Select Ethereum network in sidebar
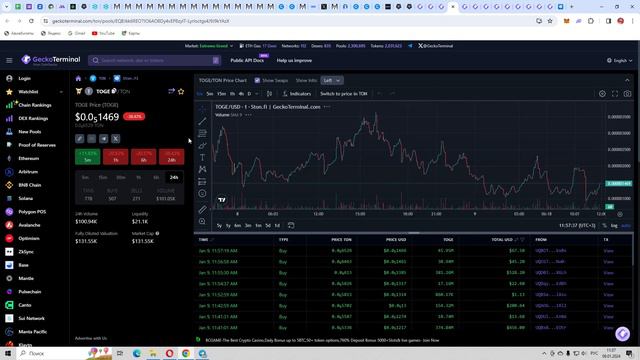The image size is (640, 360). tap(28, 158)
